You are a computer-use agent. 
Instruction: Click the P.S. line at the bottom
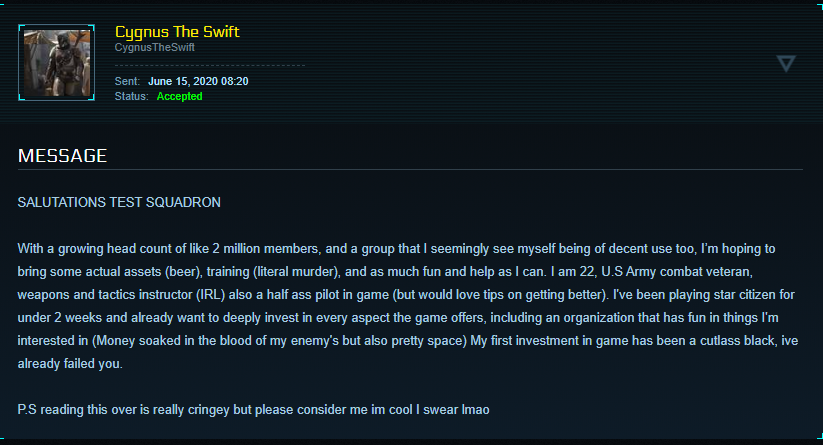tap(254, 411)
